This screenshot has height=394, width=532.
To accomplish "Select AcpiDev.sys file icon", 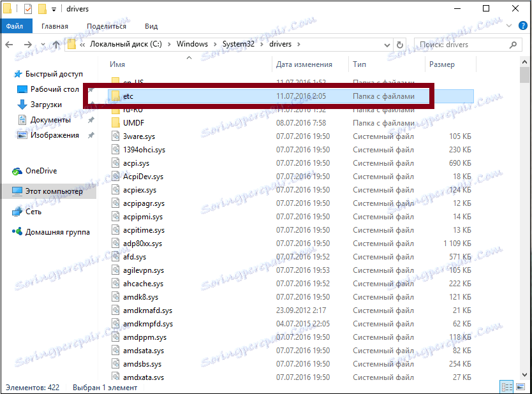I will 115,177.
